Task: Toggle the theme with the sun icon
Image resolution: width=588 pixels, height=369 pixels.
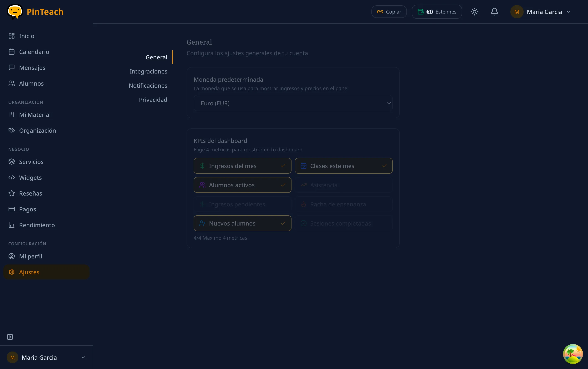Action: pos(474,11)
